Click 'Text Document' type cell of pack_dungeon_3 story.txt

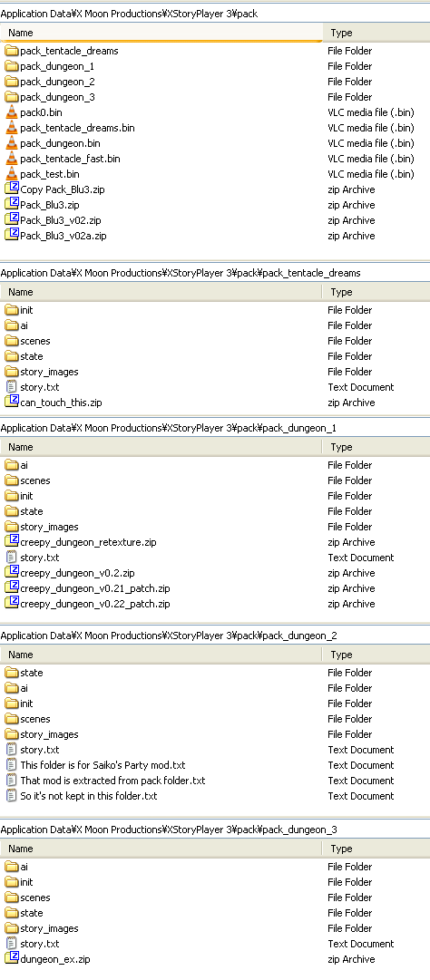point(361,944)
